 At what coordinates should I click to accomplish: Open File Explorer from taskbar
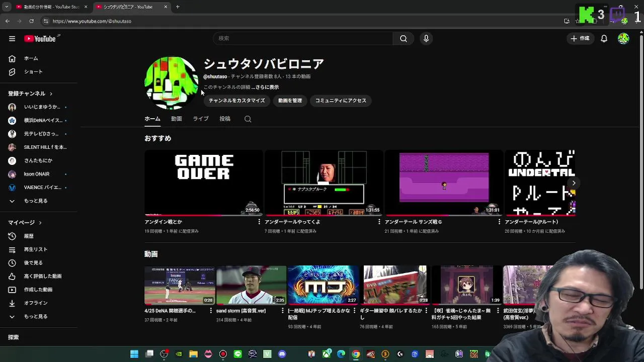pos(193,354)
